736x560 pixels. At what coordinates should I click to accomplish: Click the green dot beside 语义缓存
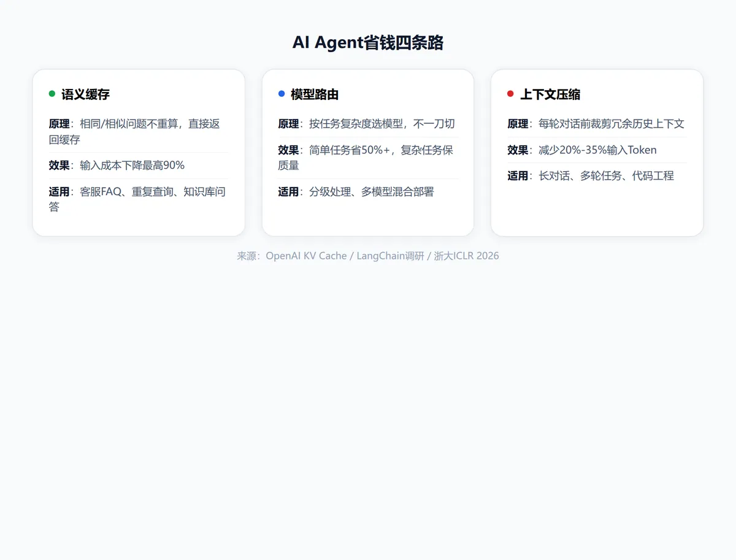(52, 94)
